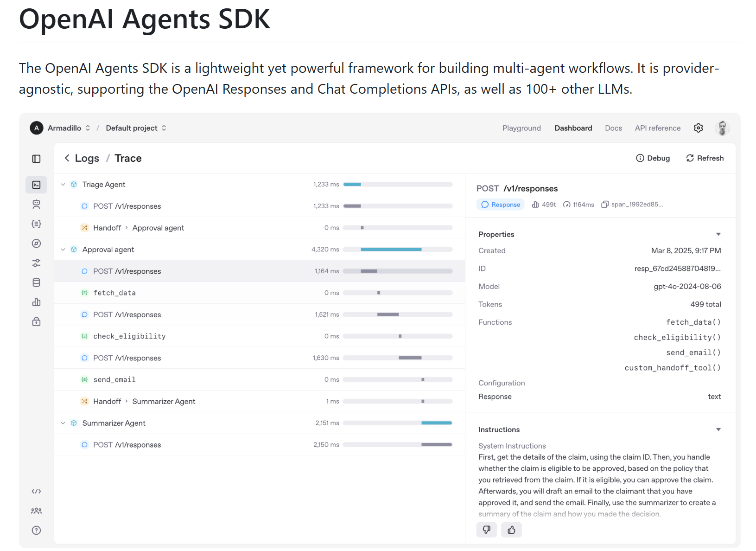Open the API reference tab
756x551 pixels.
click(658, 128)
